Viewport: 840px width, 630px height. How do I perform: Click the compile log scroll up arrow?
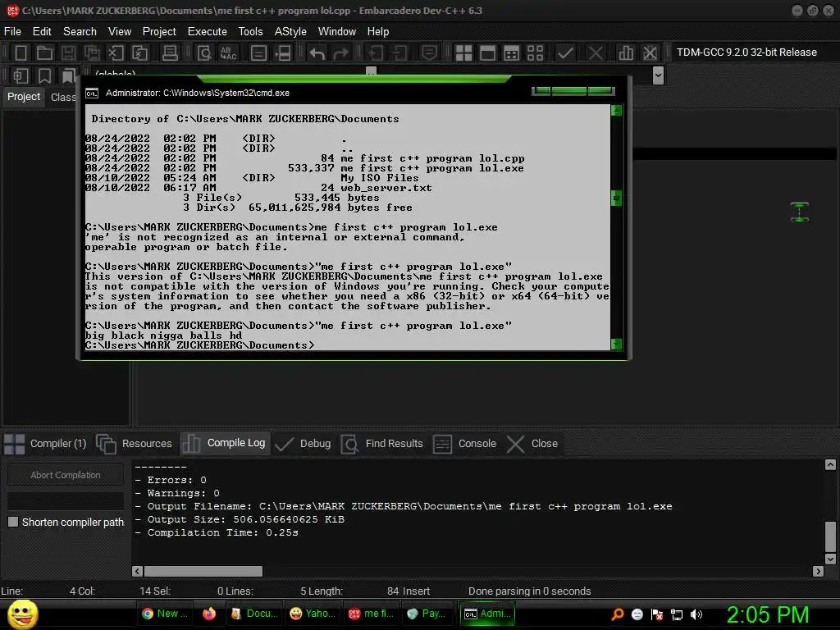pyautogui.click(x=830, y=464)
